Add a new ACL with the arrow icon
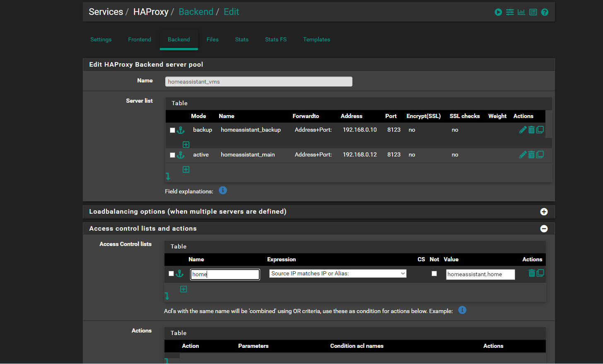The image size is (603, 364). tap(167, 296)
